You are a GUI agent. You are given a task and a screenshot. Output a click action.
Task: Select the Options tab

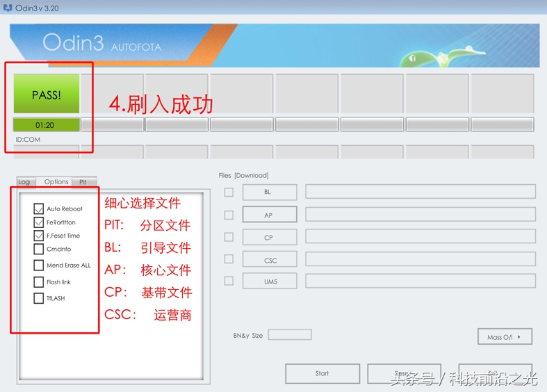pyautogui.click(x=56, y=181)
